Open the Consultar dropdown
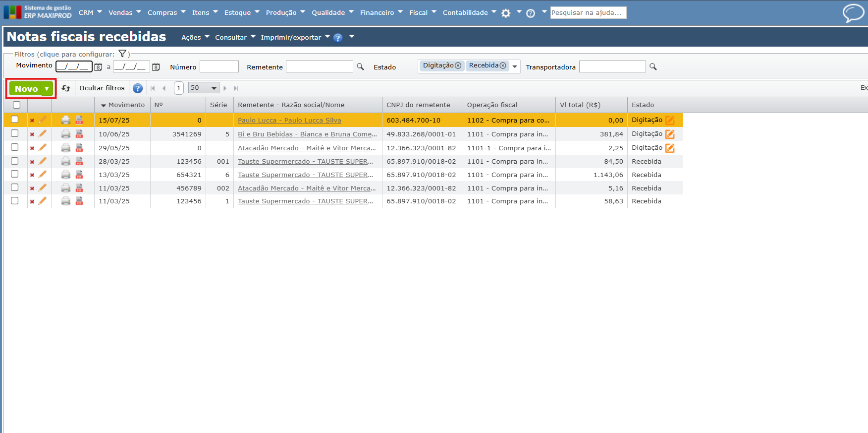 click(235, 37)
